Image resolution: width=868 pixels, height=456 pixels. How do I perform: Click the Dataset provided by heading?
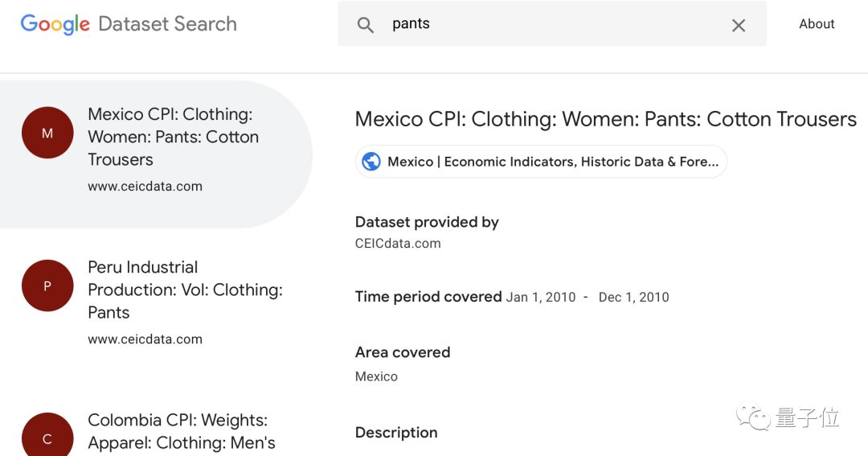click(427, 222)
